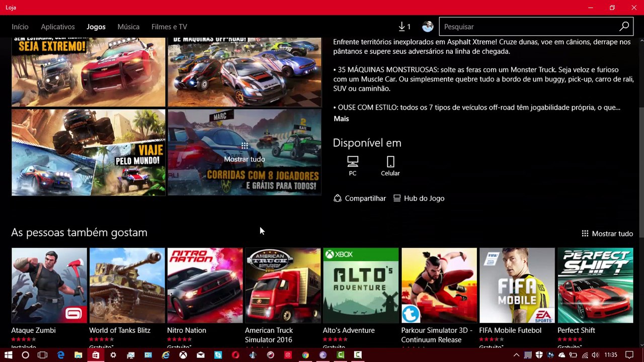Open Skype from the taskbar

pos(218,355)
